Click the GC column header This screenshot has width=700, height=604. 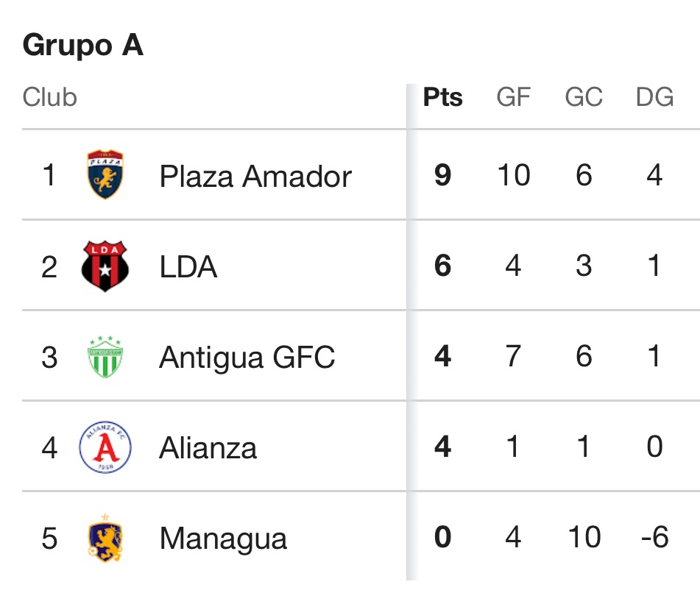584,97
